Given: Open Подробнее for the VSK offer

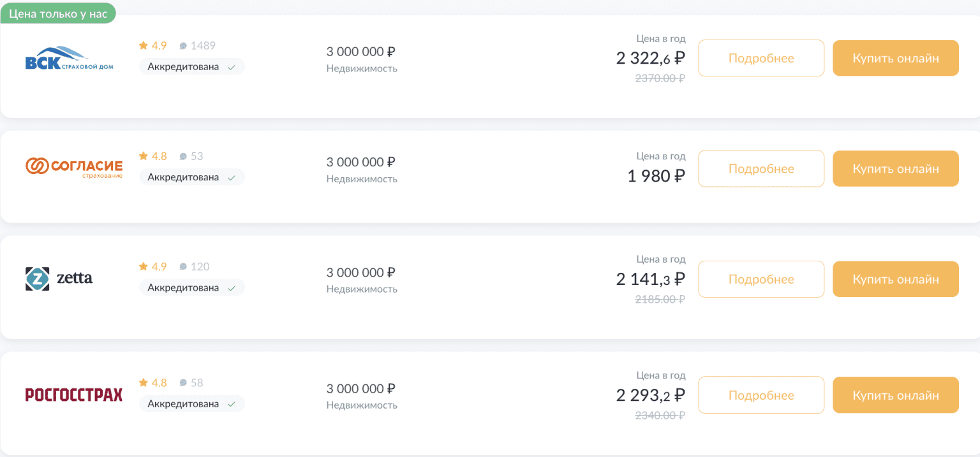Looking at the screenshot, I should [x=761, y=58].
